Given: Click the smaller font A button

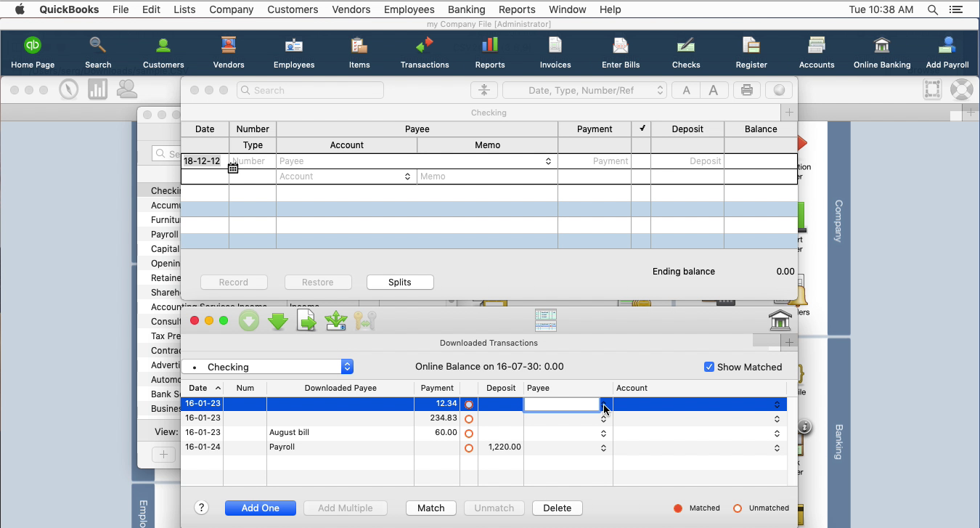Looking at the screenshot, I should coord(685,90).
